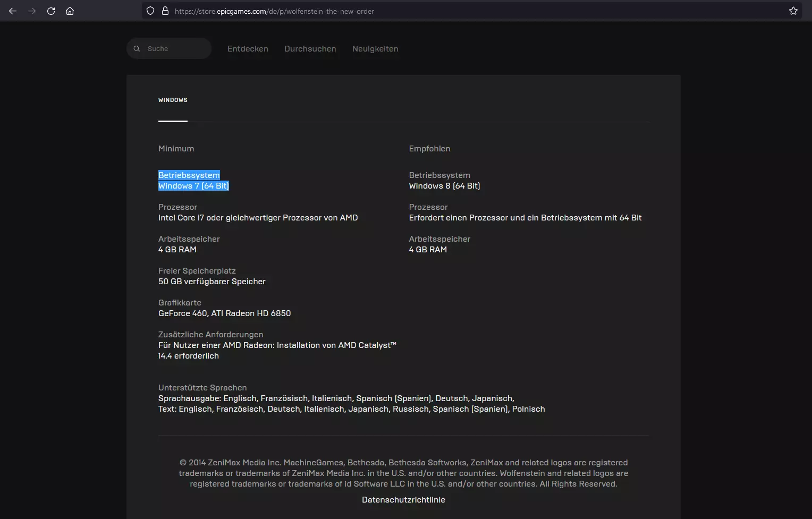Click the Minimum heading
The height and width of the screenshot is (519, 812).
(176, 149)
